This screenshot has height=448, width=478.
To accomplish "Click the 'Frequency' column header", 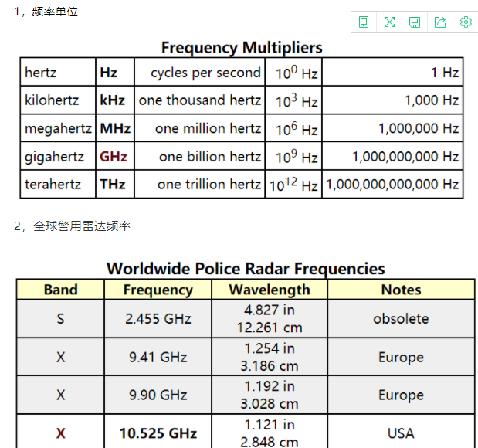I will point(158,290).
